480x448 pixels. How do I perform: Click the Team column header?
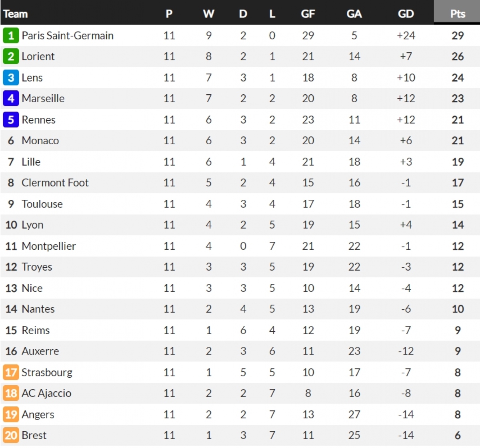[16, 14]
